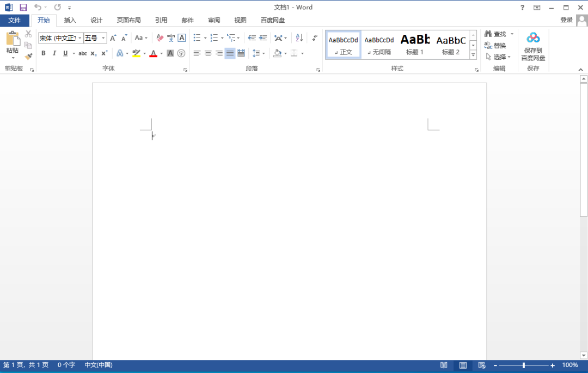Apply yellow text highlight color
The width and height of the screenshot is (588, 373).
click(136, 53)
